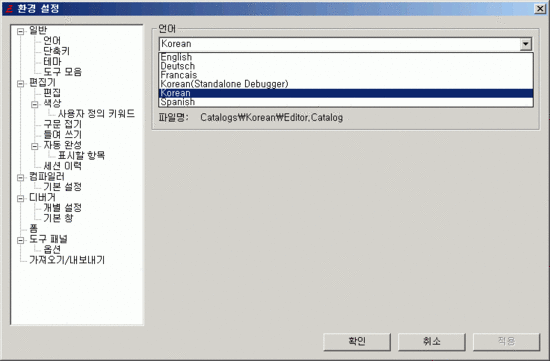The image size is (550, 361).
Task: Select 일반 tree item label
Action: [38, 31]
